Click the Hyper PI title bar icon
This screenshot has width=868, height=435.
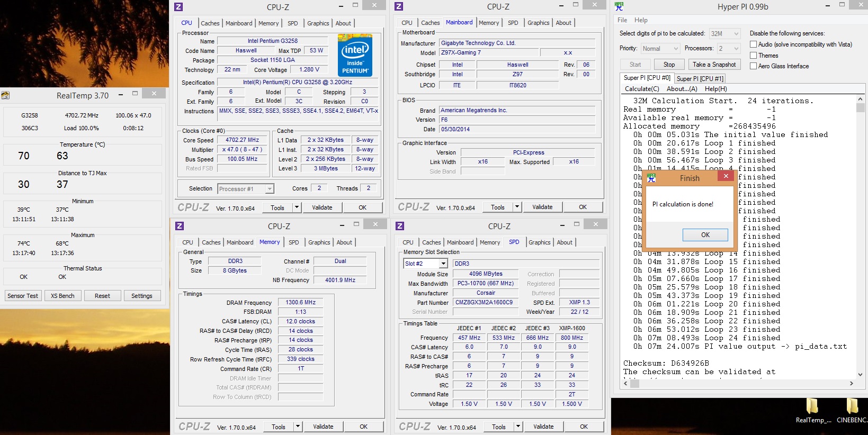619,6
